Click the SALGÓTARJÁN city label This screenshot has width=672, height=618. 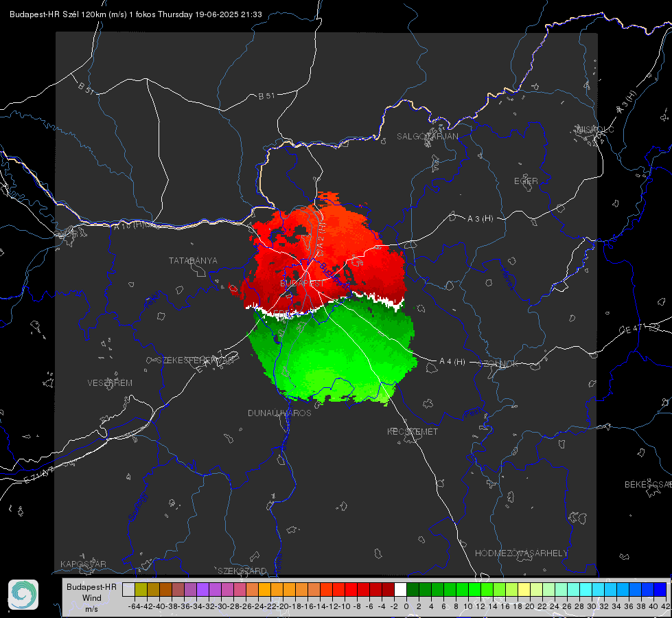427,137
